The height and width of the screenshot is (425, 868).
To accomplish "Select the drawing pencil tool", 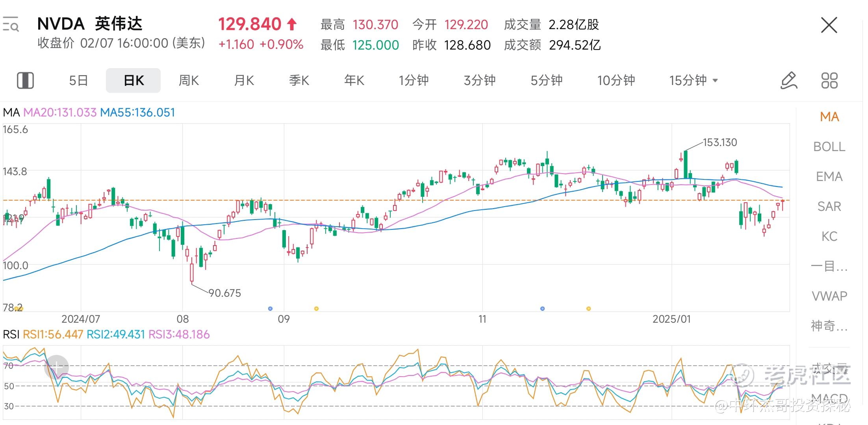I will point(789,80).
